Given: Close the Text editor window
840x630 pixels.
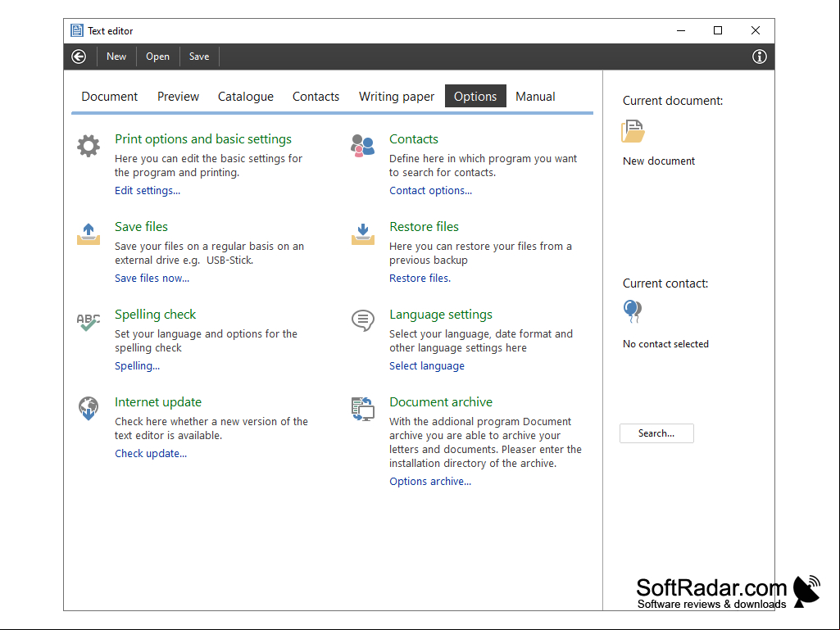Looking at the screenshot, I should coord(756,30).
